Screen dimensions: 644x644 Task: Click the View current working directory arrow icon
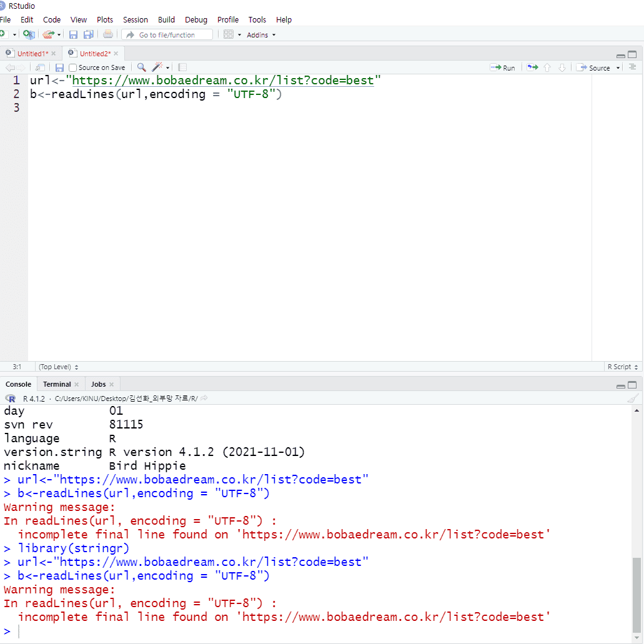[x=204, y=398]
